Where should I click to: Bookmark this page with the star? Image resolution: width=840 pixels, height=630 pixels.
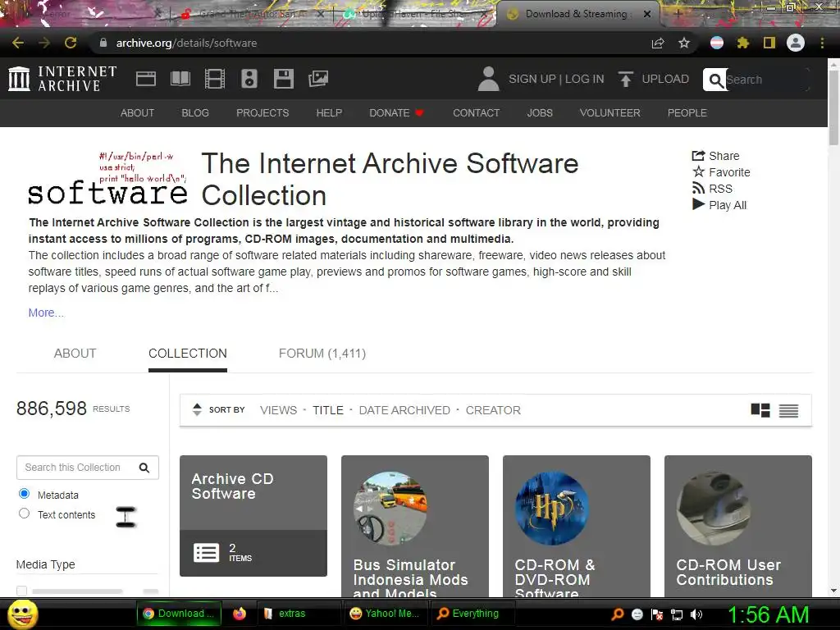[684, 43]
